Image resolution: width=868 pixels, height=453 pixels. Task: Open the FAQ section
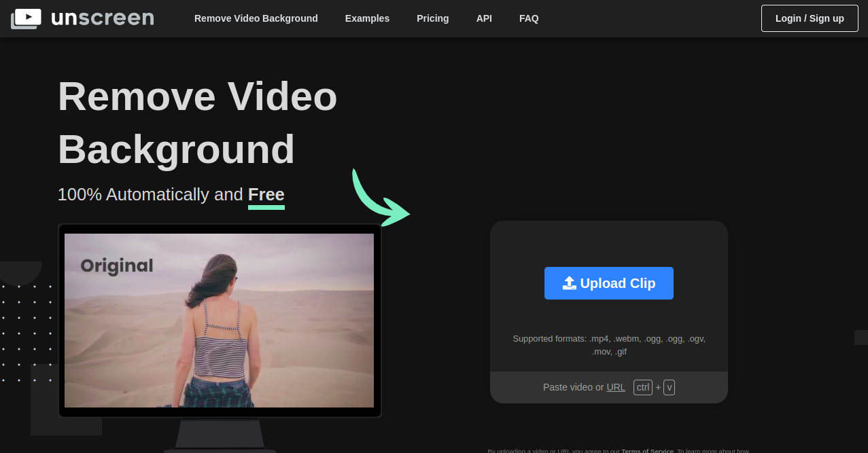click(x=529, y=18)
